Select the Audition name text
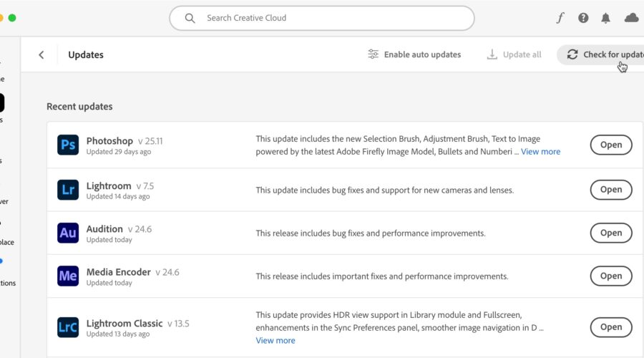The height and width of the screenshot is (358, 644). click(104, 229)
